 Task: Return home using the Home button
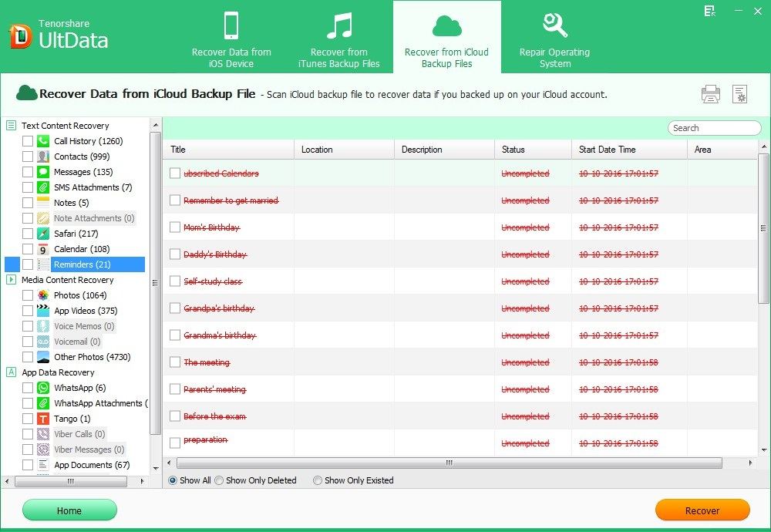pyautogui.click(x=69, y=510)
